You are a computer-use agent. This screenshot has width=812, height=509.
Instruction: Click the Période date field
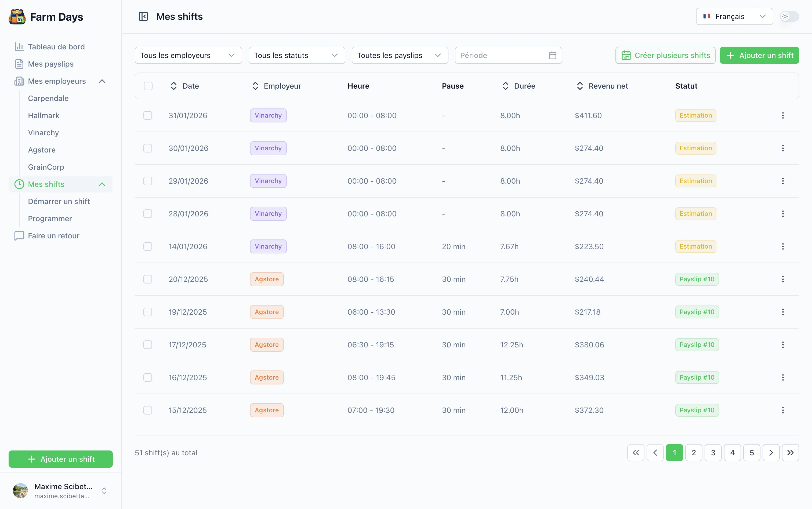tap(508, 55)
